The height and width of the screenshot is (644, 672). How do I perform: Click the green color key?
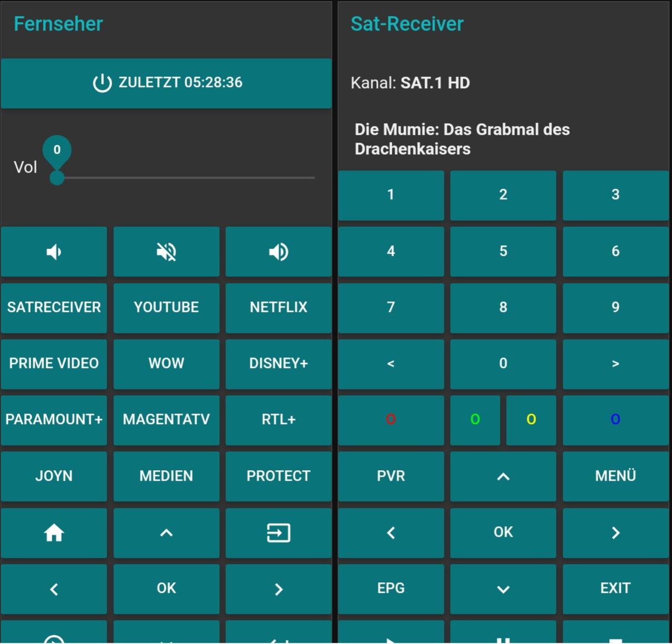pos(475,420)
